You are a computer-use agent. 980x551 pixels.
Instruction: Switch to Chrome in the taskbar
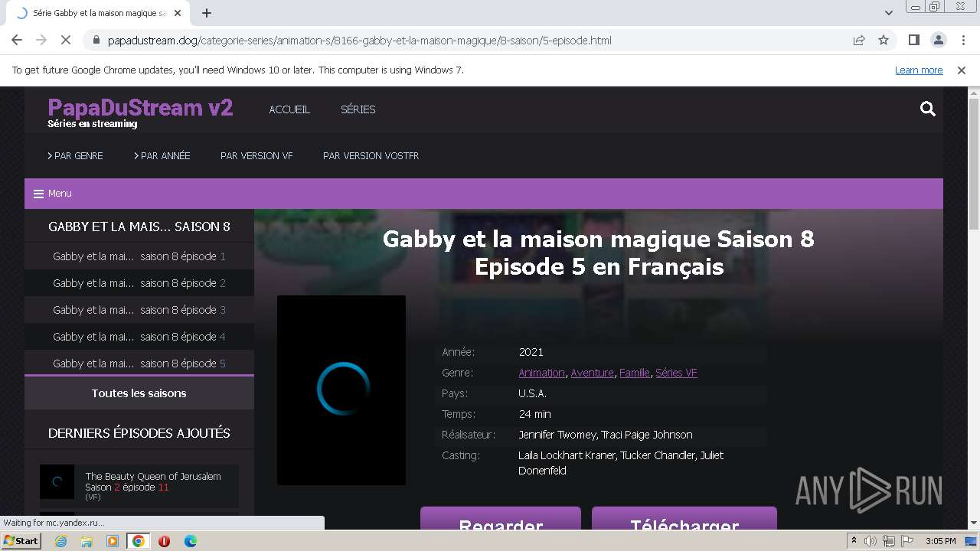139,541
